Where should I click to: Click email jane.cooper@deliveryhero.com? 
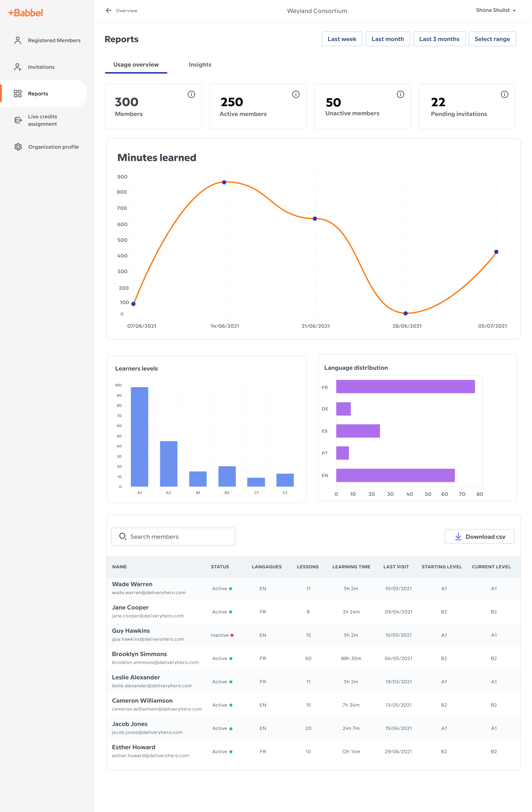pos(148,616)
